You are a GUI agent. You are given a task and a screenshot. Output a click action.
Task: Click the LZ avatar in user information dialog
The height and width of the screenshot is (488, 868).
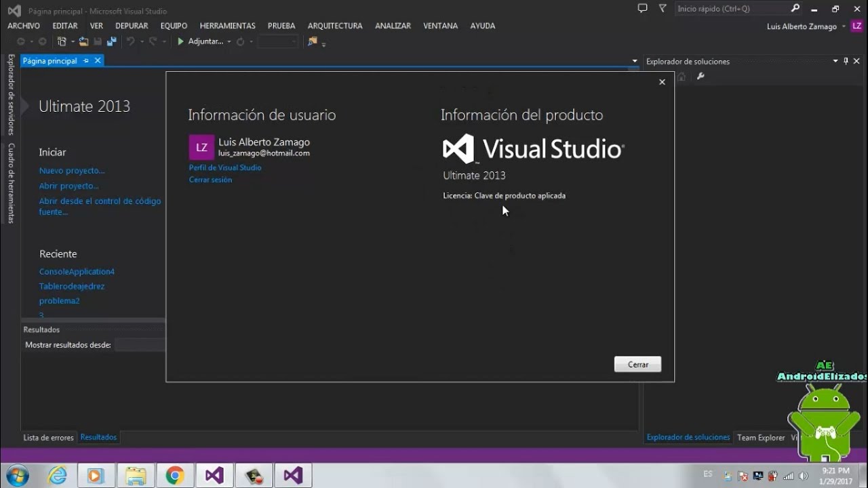click(201, 147)
